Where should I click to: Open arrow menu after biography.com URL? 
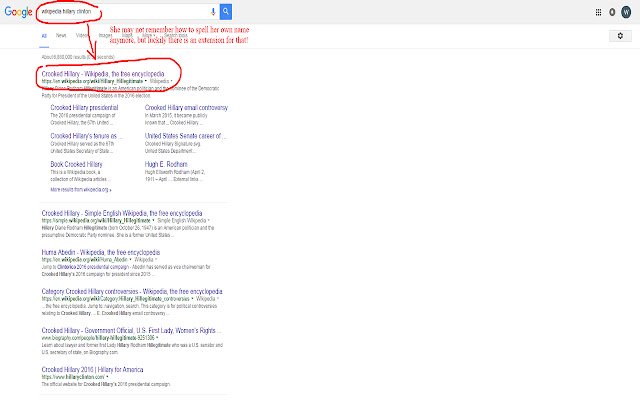point(157,338)
